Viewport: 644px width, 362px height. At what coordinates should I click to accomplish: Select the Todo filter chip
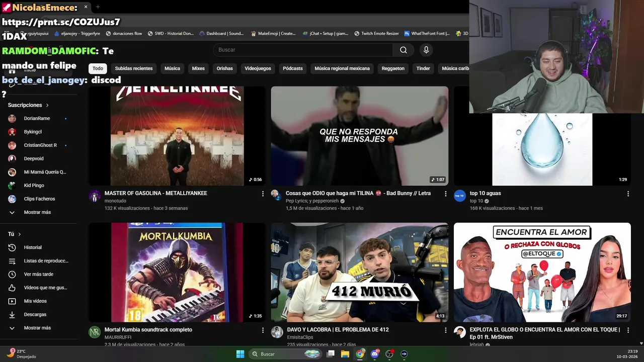(x=98, y=68)
